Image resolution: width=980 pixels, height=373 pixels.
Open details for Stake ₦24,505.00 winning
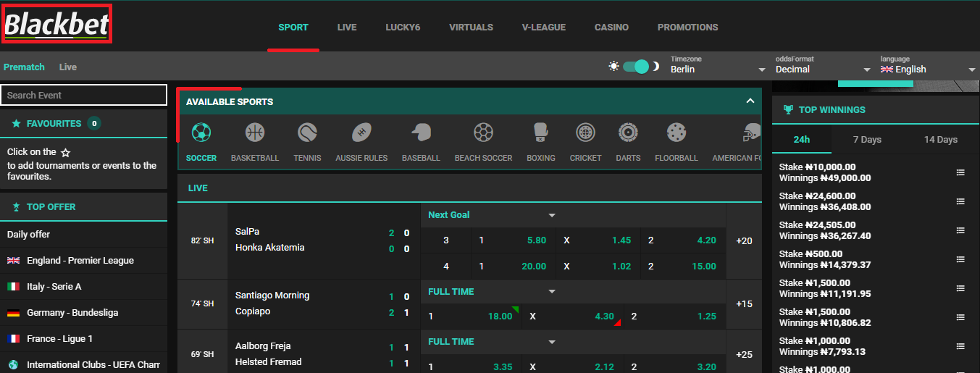pos(960,230)
